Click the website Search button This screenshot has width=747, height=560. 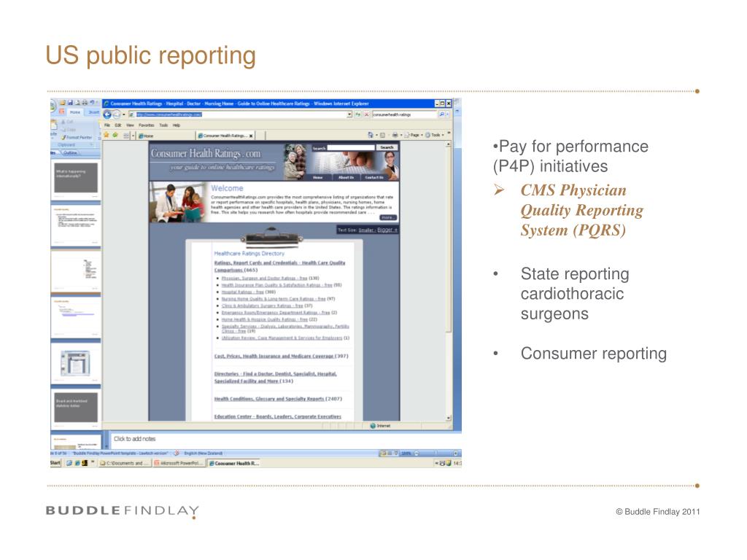pyautogui.click(x=387, y=147)
